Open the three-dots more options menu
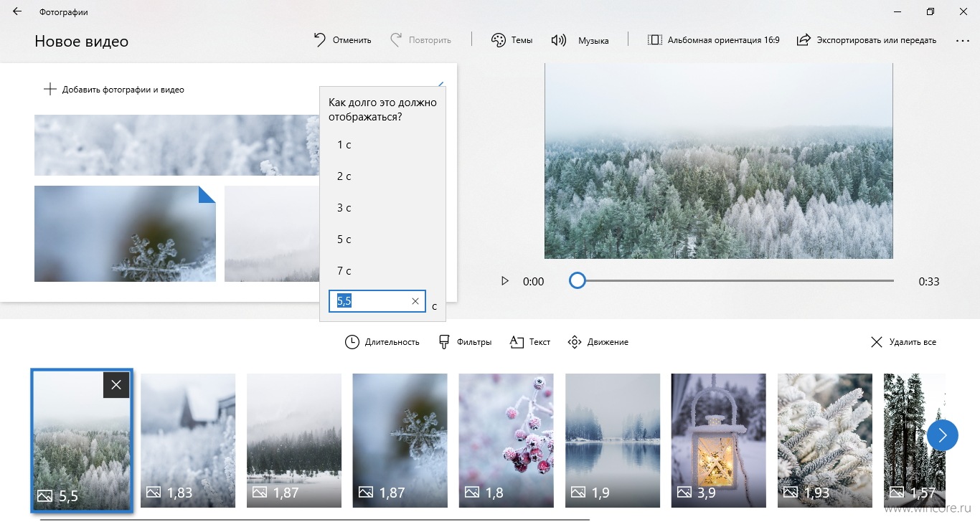Viewport: 980px width, 522px height. point(963,41)
